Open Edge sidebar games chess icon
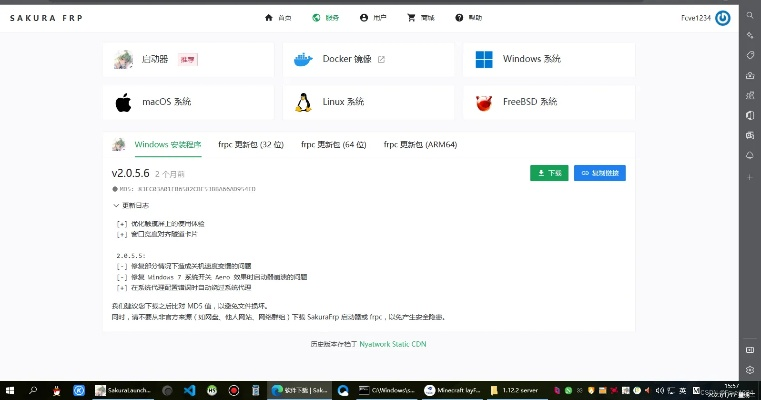The width and height of the screenshot is (761, 400). point(750,95)
